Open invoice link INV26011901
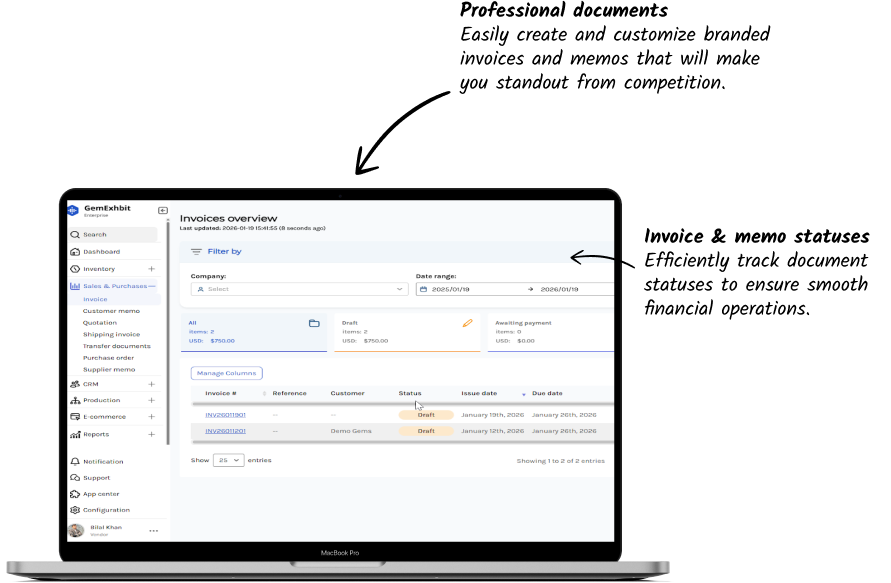The height and width of the screenshot is (583, 891). click(x=225, y=415)
